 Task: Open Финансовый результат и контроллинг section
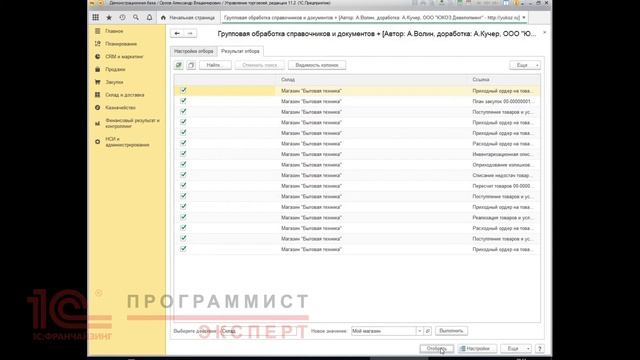pyautogui.click(x=132, y=123)
